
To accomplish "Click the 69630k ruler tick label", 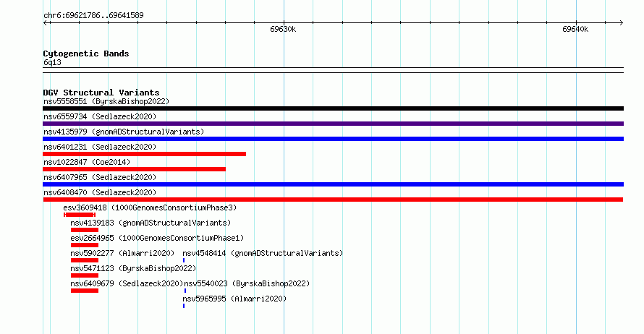I will 283,29.
